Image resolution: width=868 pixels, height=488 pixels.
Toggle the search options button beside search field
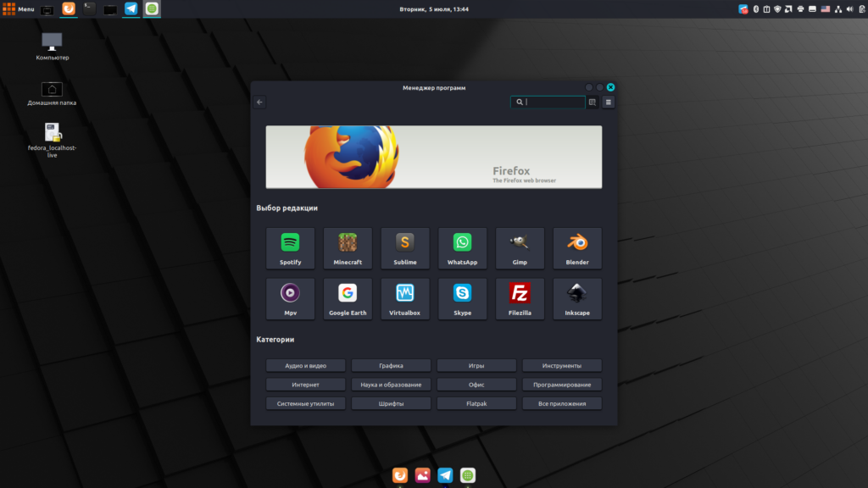click(x=593, y=103)
